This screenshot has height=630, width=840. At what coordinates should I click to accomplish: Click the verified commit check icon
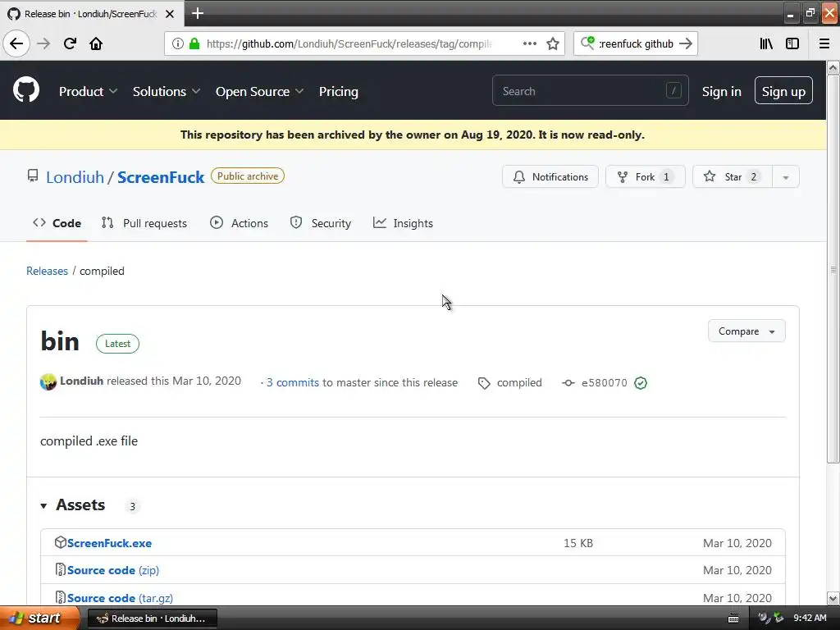pos(640,383)
